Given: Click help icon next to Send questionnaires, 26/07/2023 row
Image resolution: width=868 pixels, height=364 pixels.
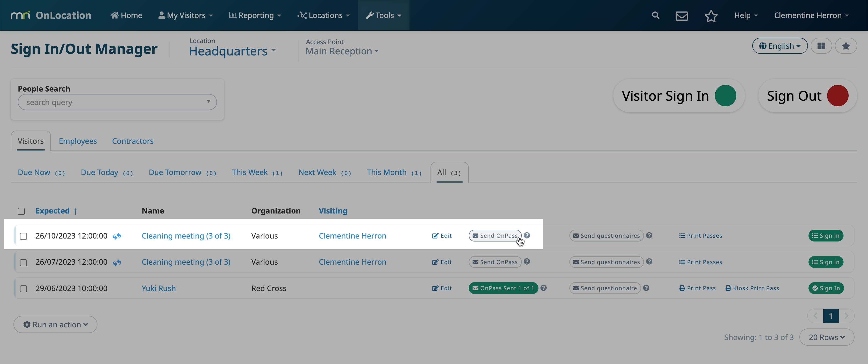Looking at the screenshot, I should coord(649,261).
